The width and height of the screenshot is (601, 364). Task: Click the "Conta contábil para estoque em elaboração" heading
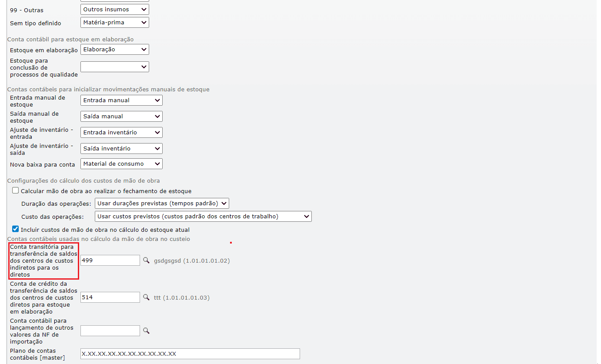70,40
